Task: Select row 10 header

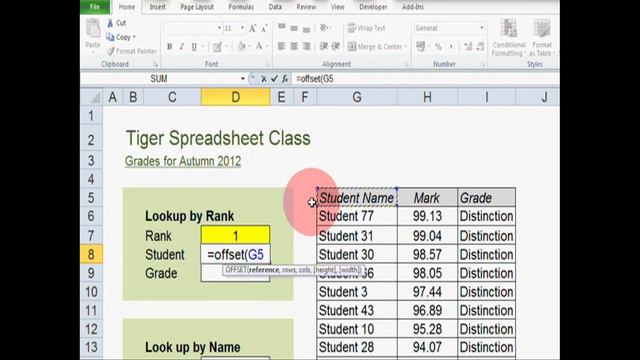Action: [x=91, y=292]
